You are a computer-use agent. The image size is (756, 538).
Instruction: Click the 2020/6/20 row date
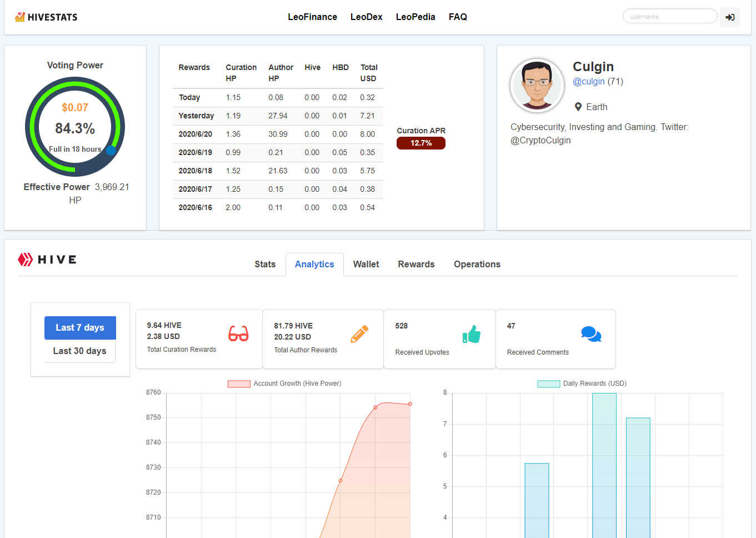[196, 134]
